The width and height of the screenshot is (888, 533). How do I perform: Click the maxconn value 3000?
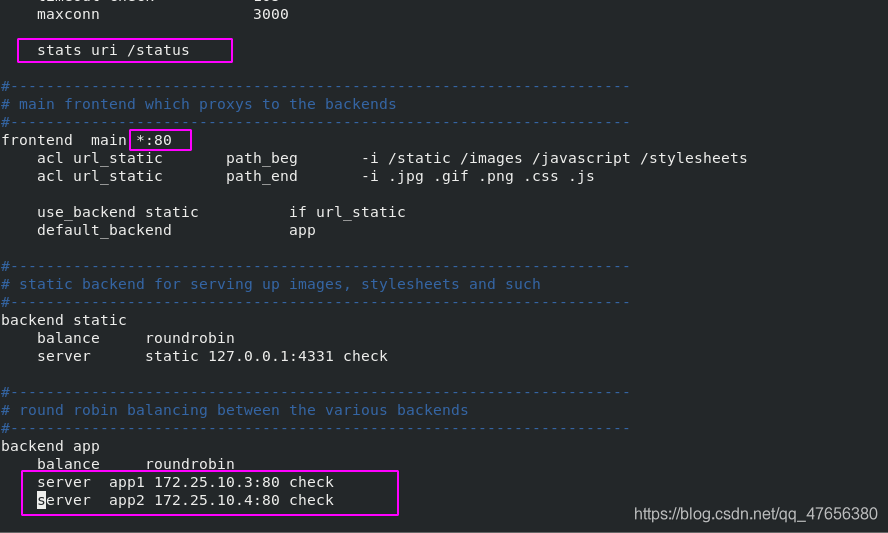click(271, 14)
